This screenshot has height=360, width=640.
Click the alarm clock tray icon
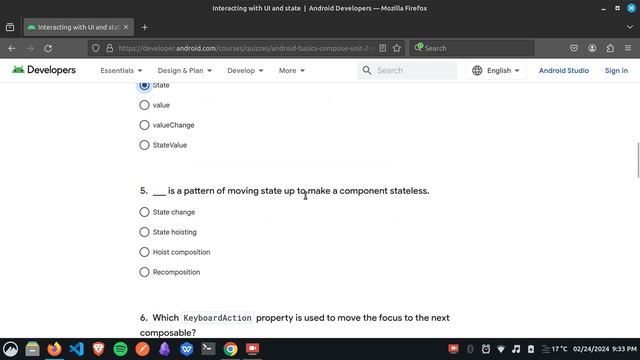coord(486,349)
